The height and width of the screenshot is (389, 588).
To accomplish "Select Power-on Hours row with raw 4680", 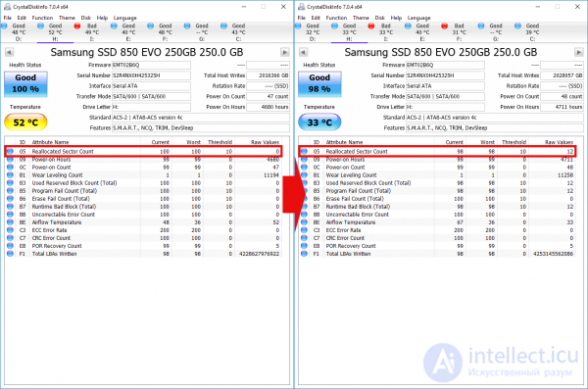I will tap(144, 160).
